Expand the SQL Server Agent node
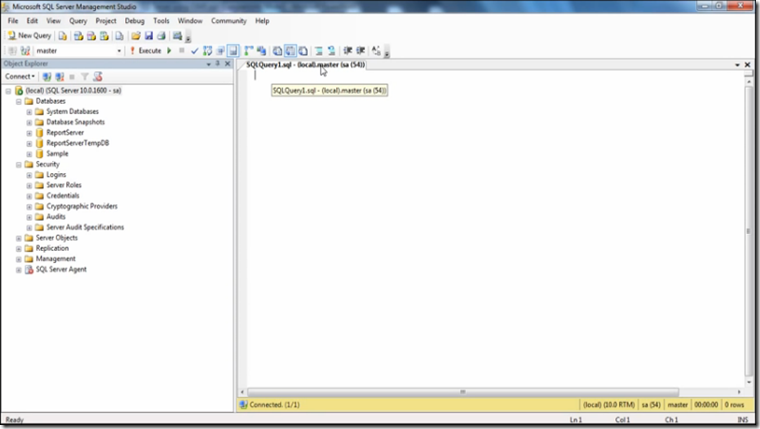Viewport: 760px width, 429px height. tap(19, 270)
